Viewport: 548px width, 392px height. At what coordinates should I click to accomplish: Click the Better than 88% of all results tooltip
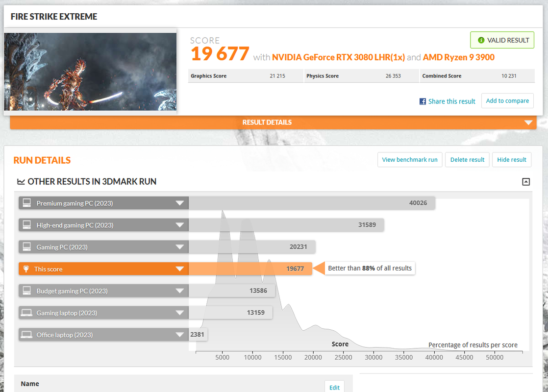click(x=370, y=269)
